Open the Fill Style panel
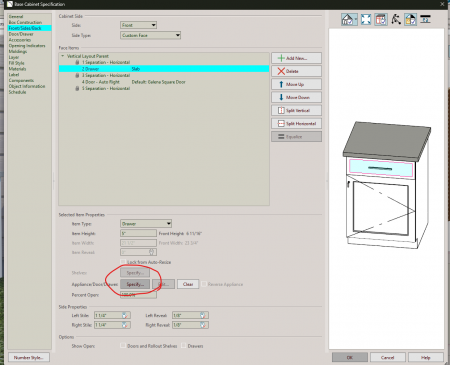The image size is (450, 365). tap(16, 63)
